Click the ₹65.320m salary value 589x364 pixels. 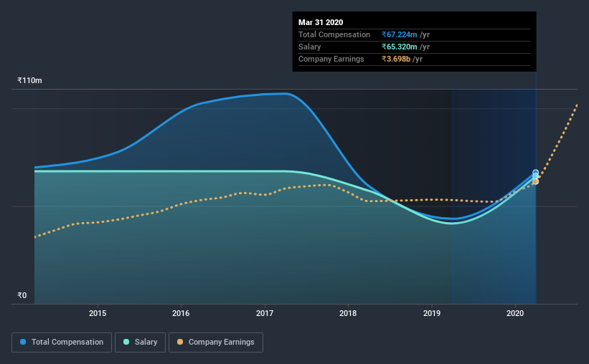point(400,47)
